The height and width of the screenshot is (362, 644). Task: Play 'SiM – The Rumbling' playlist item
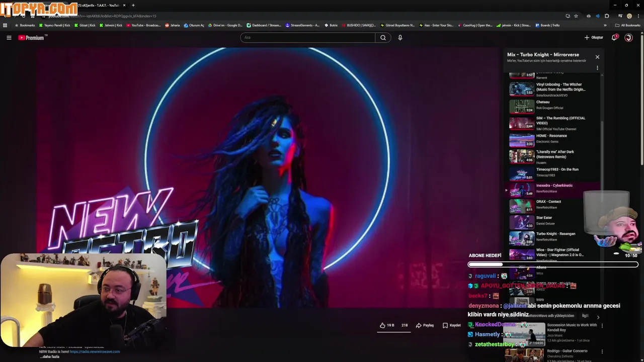[553, 123]
